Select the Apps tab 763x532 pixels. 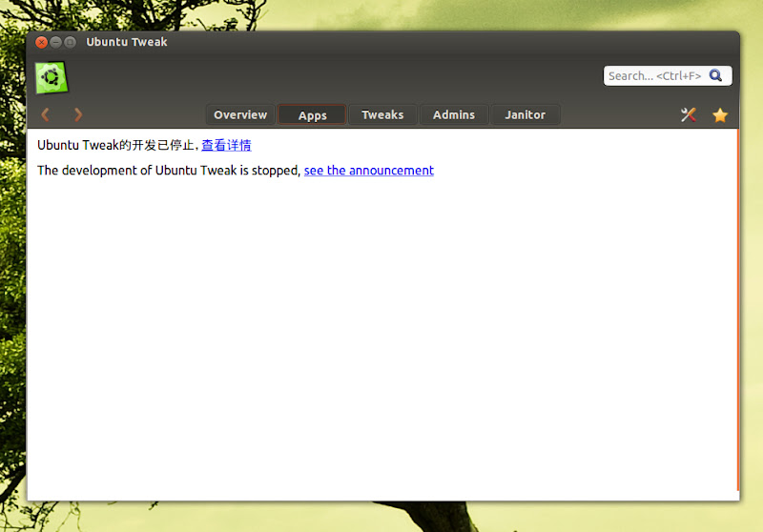[x=313, y=115]
